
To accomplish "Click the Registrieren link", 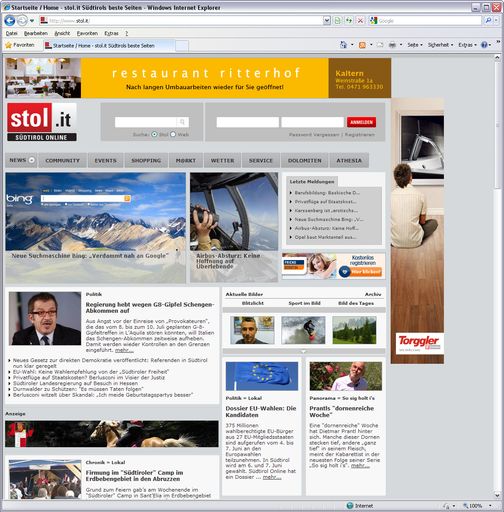I will pyautogui.click(x=360, y=135).
